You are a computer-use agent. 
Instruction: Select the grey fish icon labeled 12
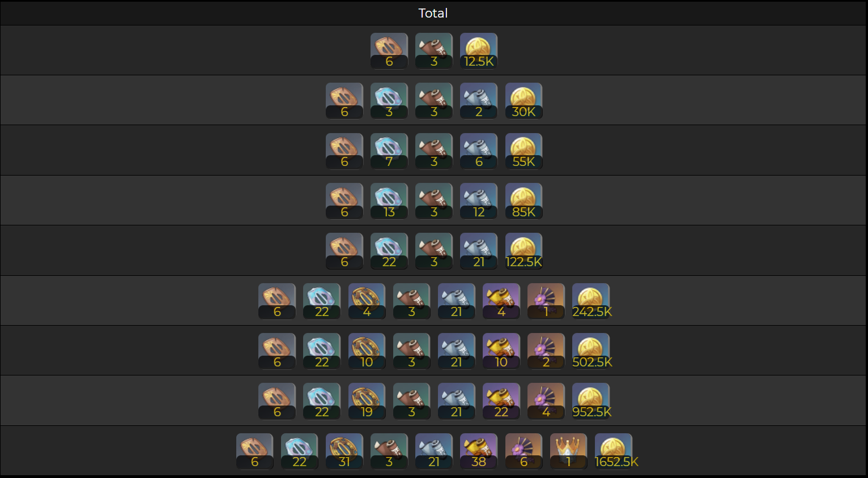(x=479, y=201)
